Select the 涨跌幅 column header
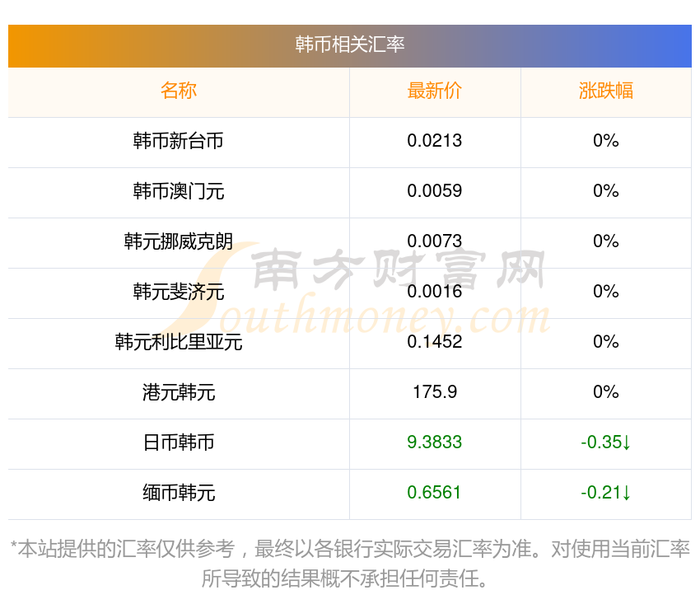Viewport: 700px width, 604px height. [606, 91]
